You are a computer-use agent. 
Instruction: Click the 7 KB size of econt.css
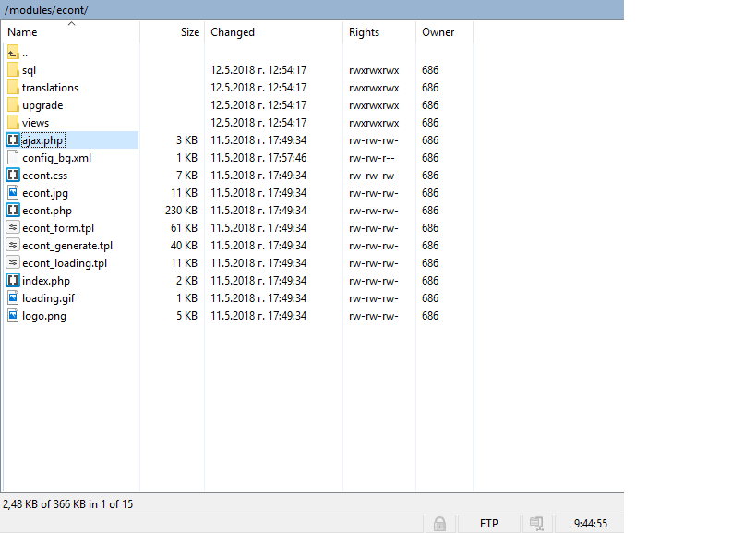(x=186, y=176)
